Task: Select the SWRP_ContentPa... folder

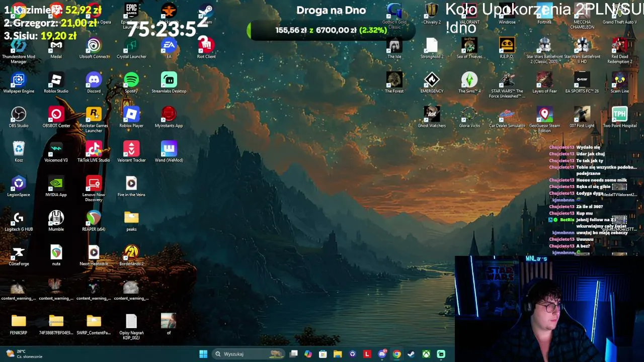Action: tap(94, 325)
